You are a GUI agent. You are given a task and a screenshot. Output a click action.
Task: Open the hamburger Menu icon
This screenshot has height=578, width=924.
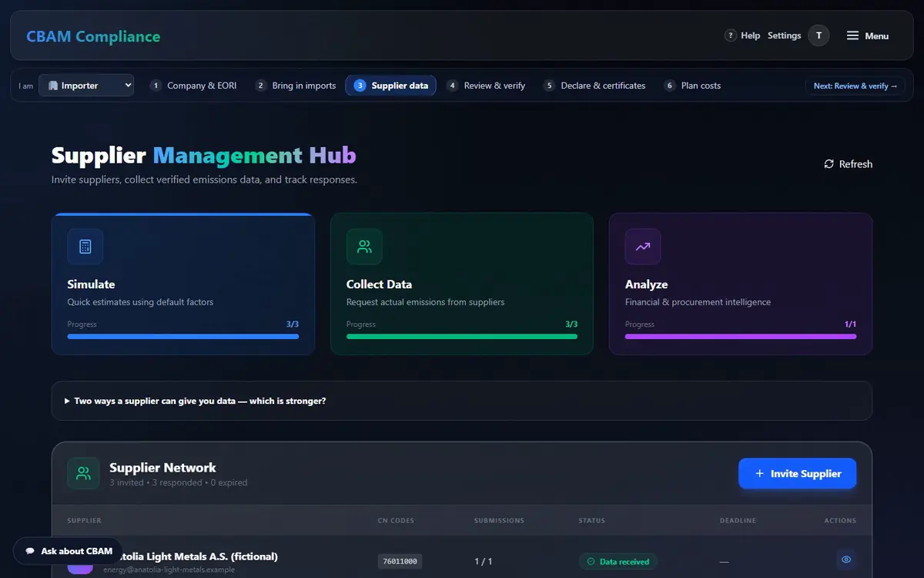852,35
